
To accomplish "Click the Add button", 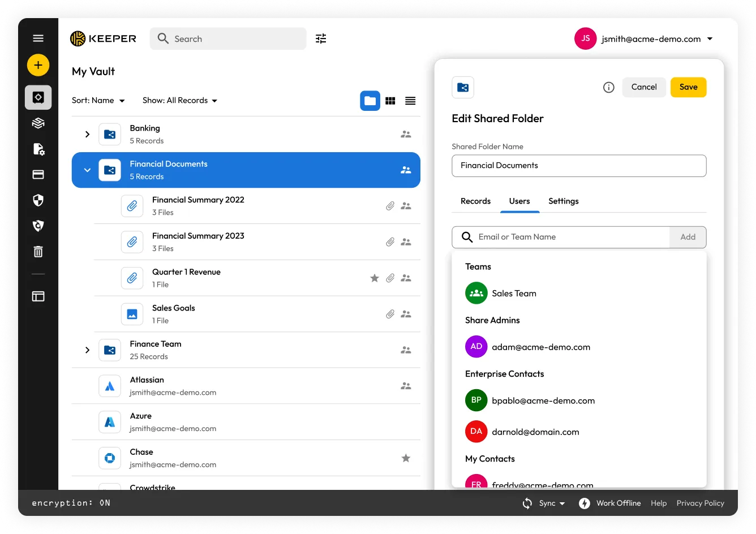I will 688,237.
